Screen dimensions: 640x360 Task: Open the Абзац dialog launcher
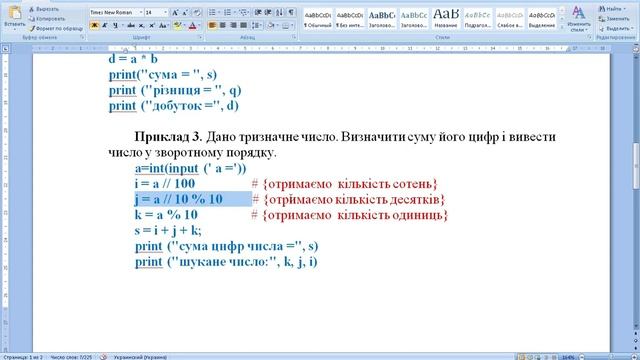click(294, 37)
